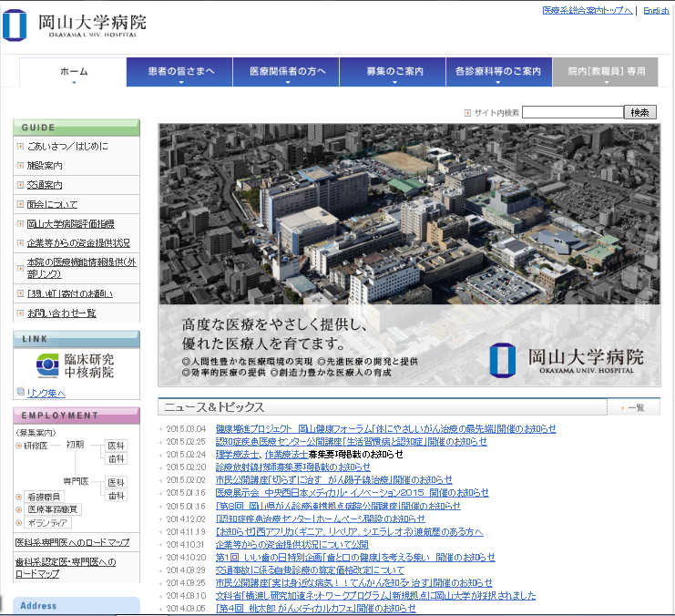Open the 各診療科等のご案内 menu
Image resolution: width=675 pixels, height=616 pixels.
499,72
